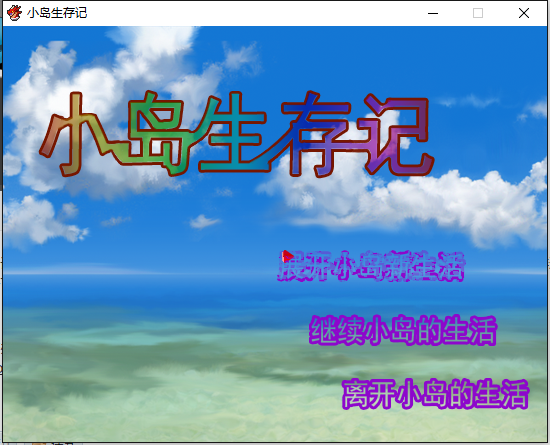Close the 小岛生存记 window
The image size is (550, 445).
(x=524, y=13)
